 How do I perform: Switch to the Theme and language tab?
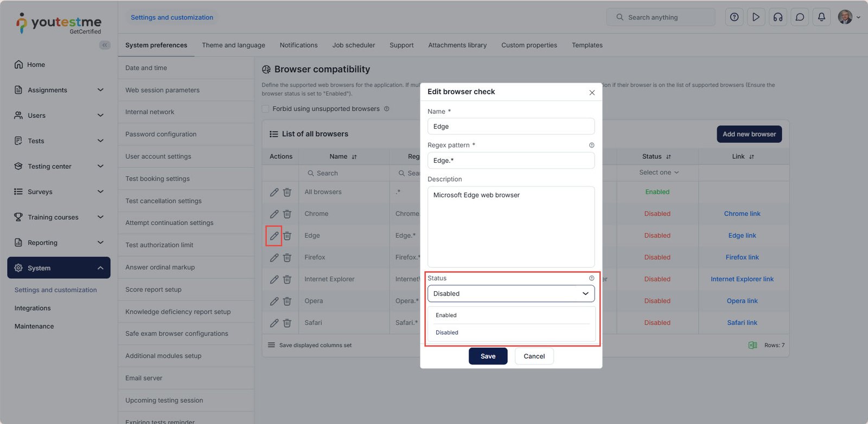pos(233,46)
